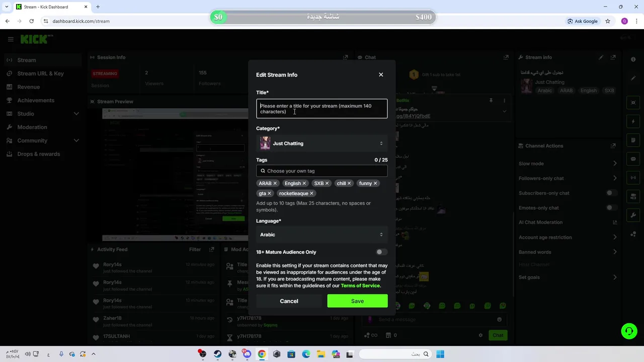Click the chat bubble icon on the right rail

click(633, 159)
